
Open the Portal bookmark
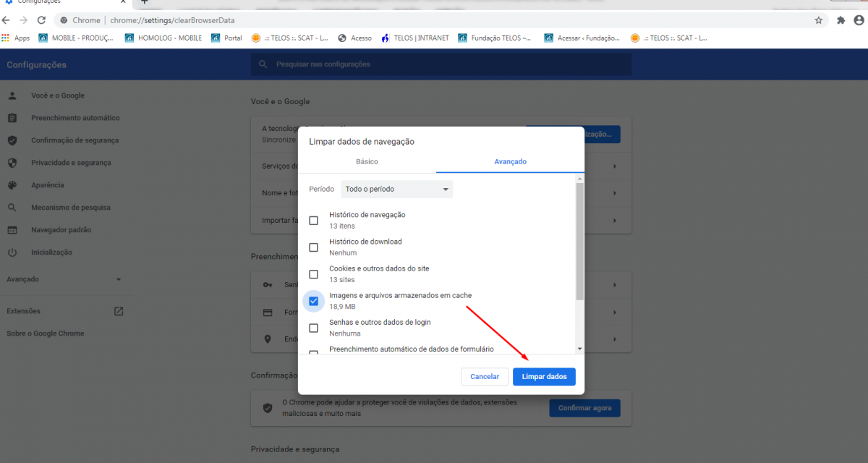click(x=226, y=38)
